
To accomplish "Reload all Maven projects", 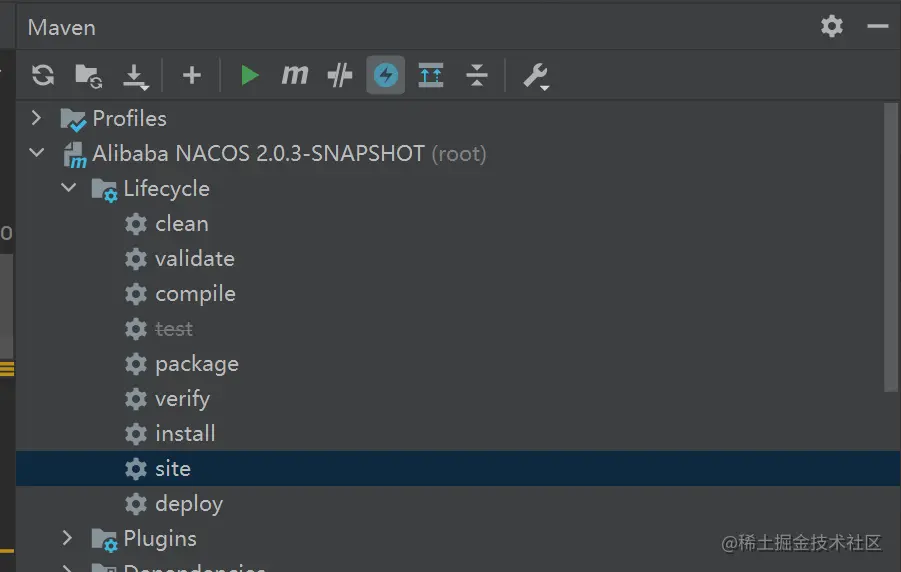I will tap(43, 75).
